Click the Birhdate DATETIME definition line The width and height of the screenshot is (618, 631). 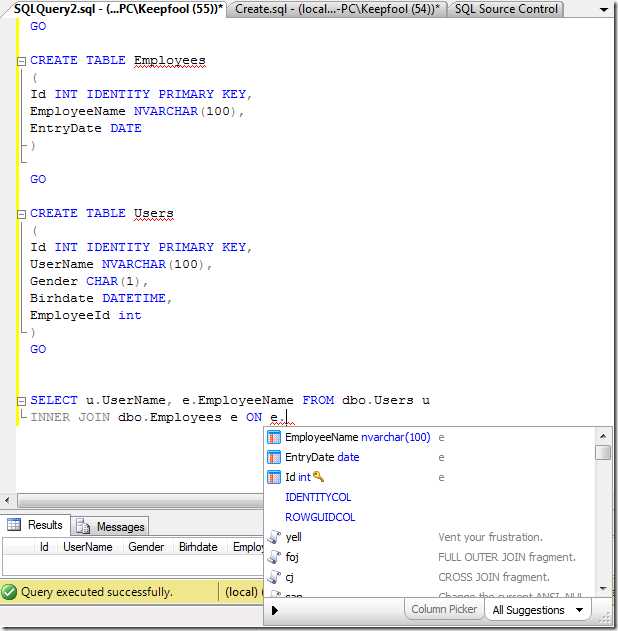pyautogui.click(x=101, y=298)
